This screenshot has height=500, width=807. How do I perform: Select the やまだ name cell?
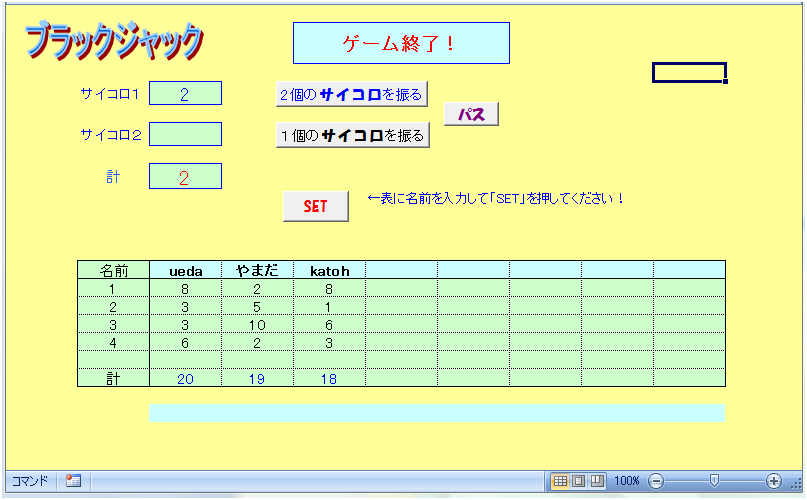click(x=257, y=270)
